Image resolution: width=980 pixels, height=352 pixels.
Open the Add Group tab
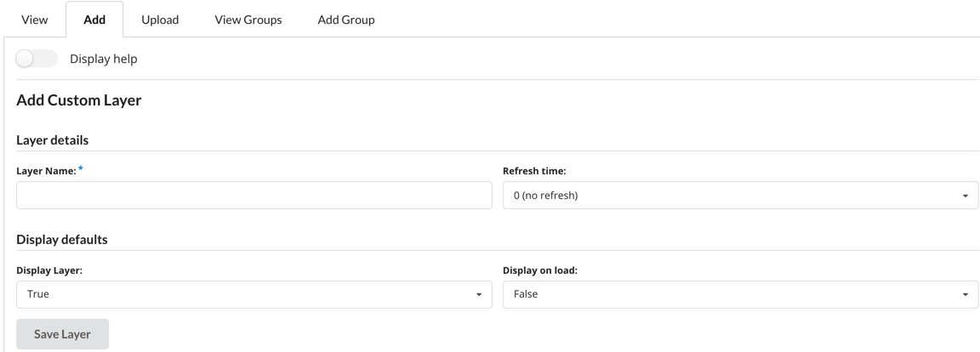tap(345, 20)
